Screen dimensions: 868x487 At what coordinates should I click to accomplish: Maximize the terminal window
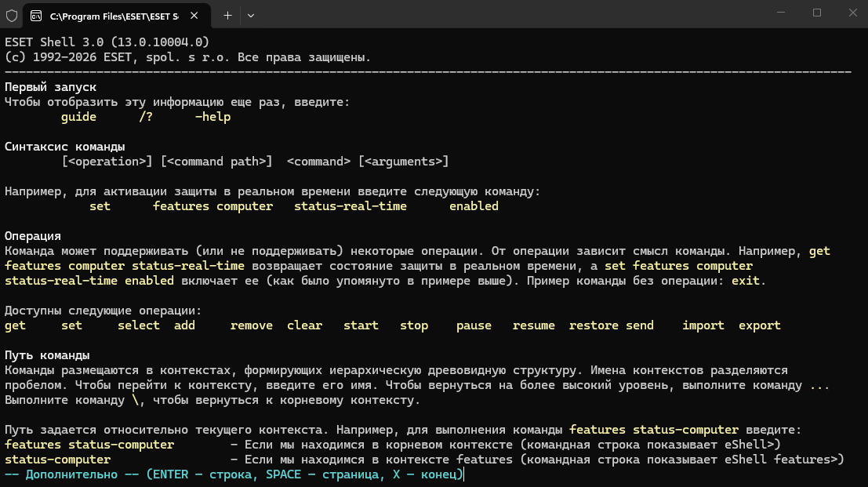(x=817, y=13)
